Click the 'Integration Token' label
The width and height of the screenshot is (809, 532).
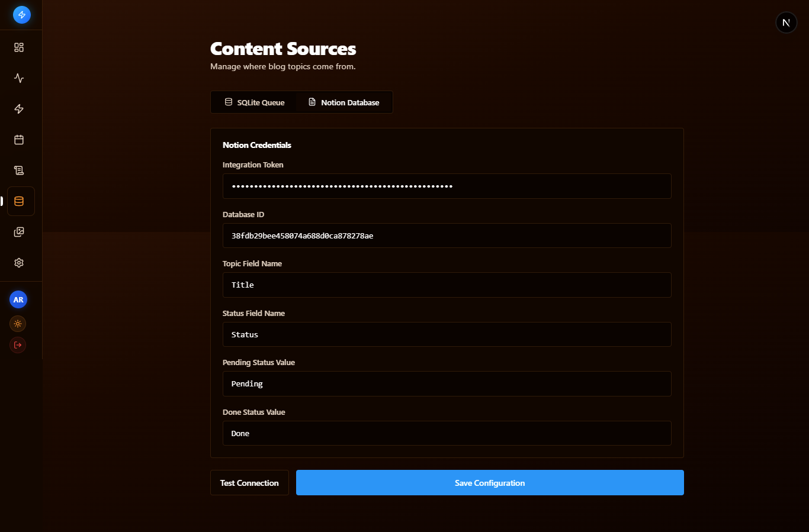[x=253, y=165]
